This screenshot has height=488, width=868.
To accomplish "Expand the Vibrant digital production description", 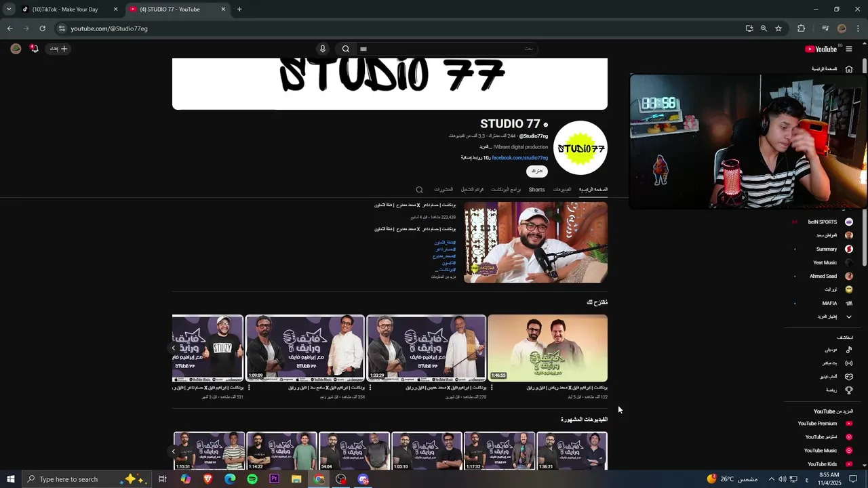I will click(513, 147).
